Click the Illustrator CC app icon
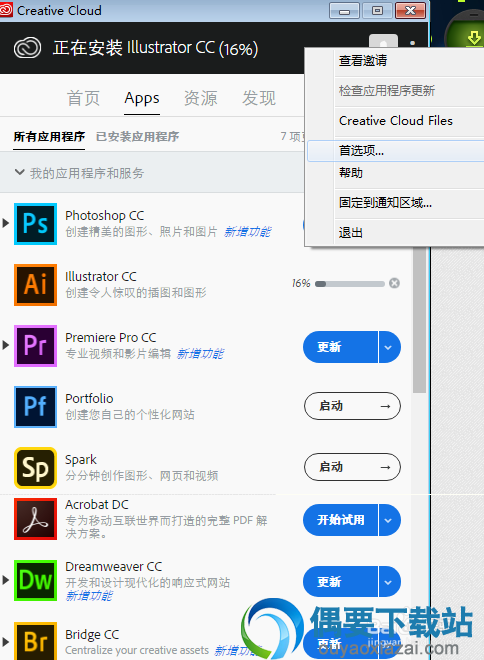Image resolution: width=484 pixels, height=660 pixels. point(35,285)
